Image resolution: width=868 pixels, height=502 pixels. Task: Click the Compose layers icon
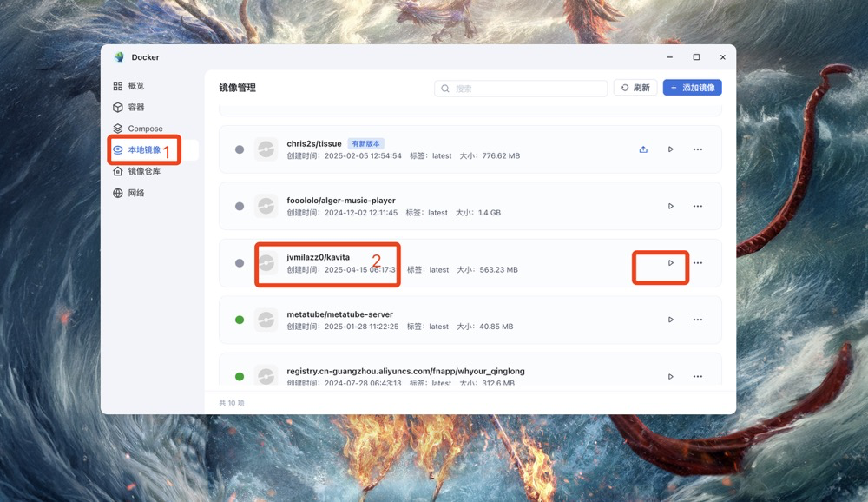tap(117, 129)
